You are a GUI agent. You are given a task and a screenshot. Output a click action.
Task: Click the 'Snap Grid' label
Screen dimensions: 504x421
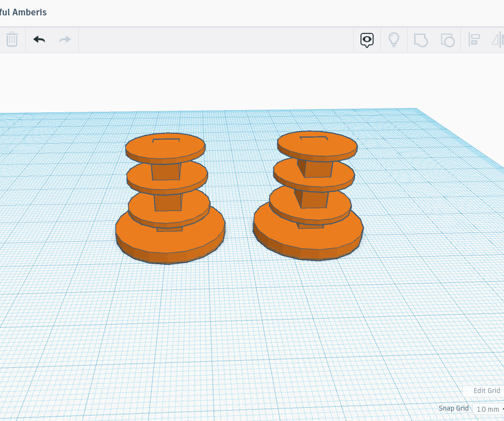(454, 408)
